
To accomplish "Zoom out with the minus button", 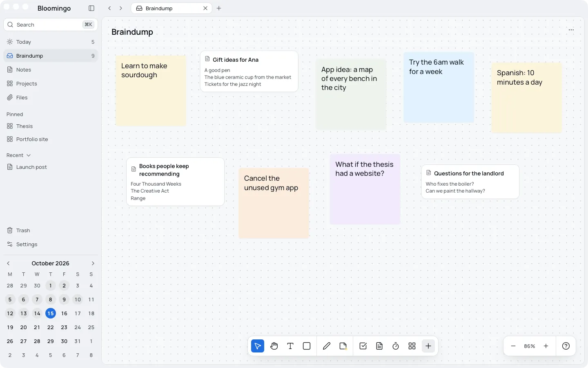I will pos(513,346).
